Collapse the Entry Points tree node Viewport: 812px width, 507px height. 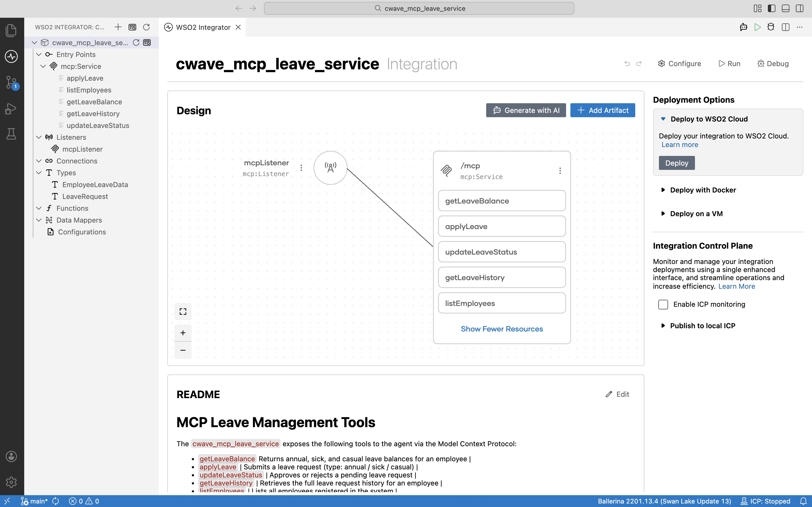(39, 54)
